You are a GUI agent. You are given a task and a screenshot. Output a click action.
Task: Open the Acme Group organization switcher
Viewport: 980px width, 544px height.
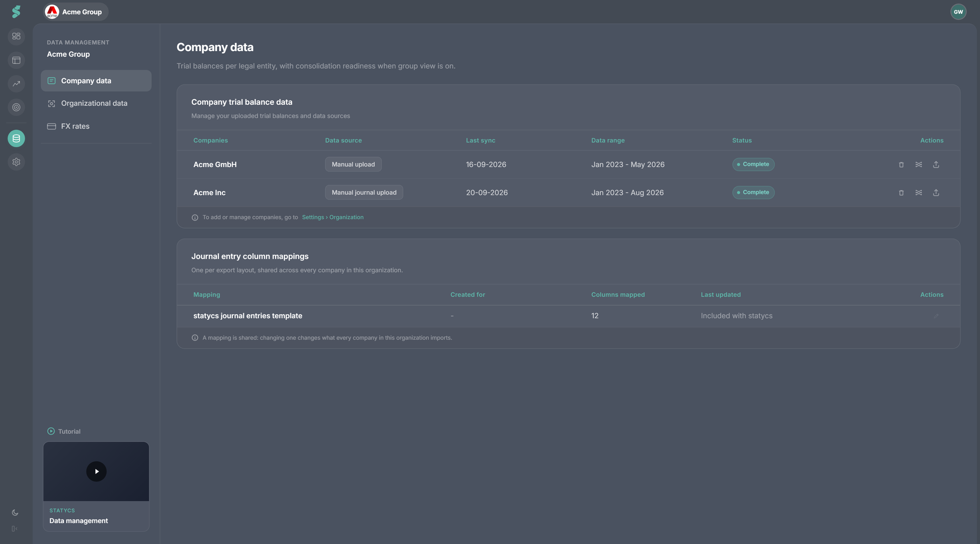point(75,12)
